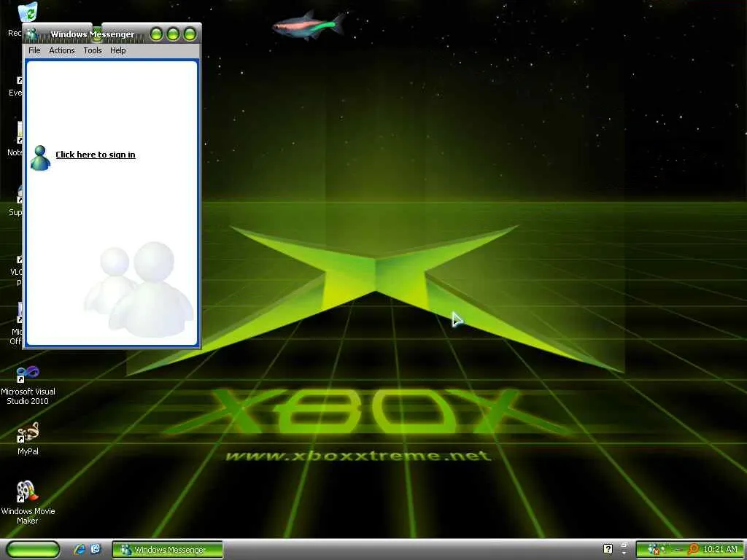Launch Internet Explorer from quick launch
The width and height of the screenshot is (747, 560).
tap(80, 549)
